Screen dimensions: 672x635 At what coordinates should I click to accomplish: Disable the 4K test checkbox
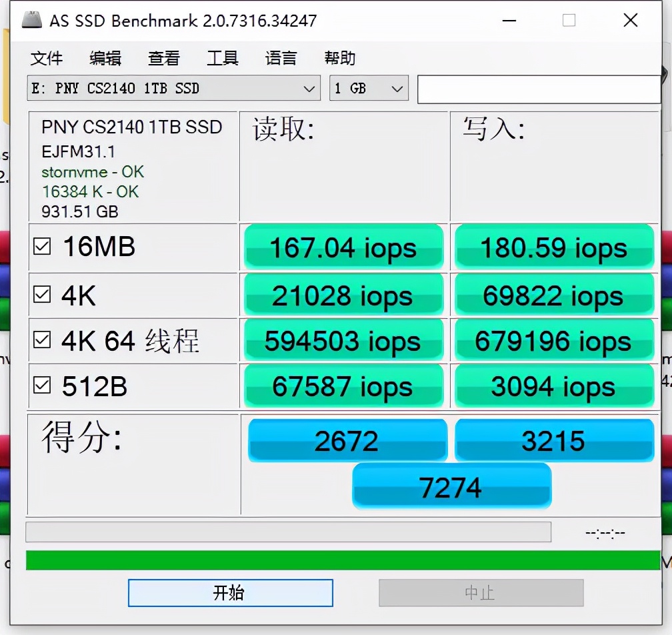(x=43, y=294)
